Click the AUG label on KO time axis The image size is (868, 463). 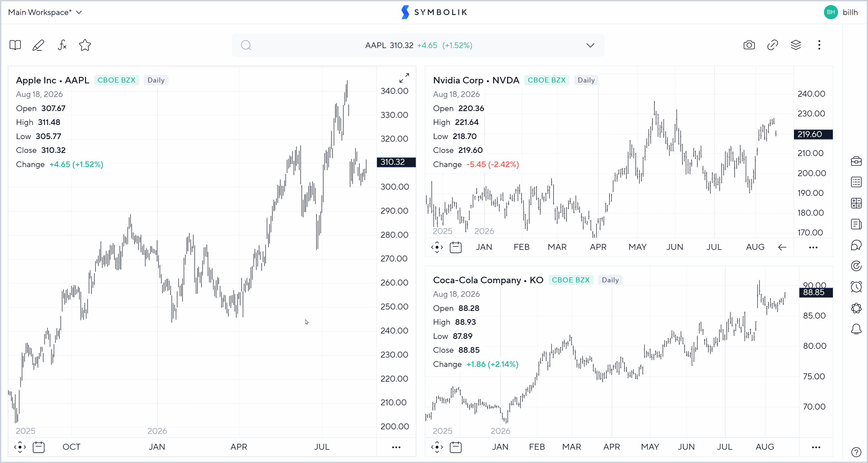click(x=765, y=447)
